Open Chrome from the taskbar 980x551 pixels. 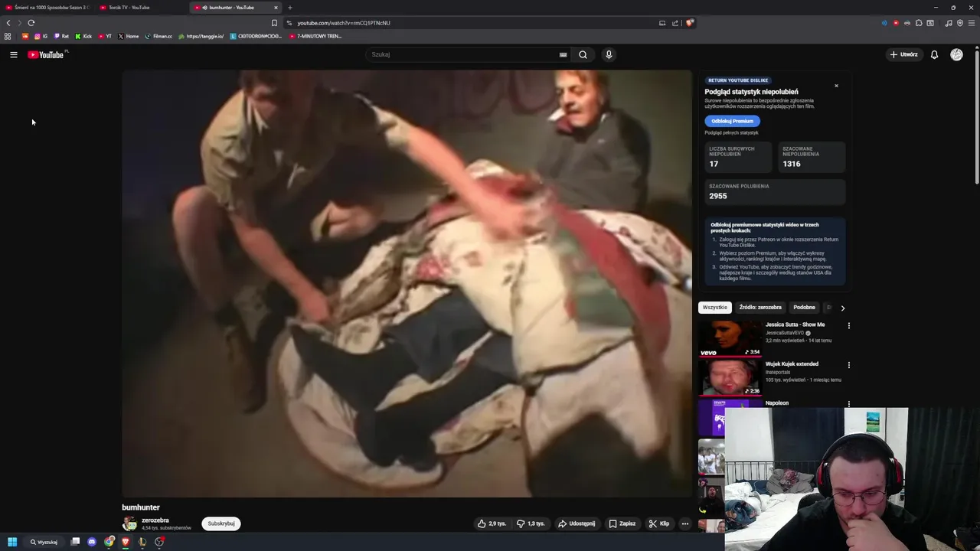tap(109, 542)
